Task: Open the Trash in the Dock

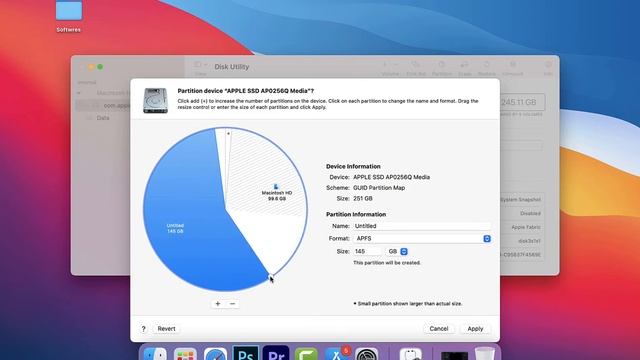Action: [x=485, y=354]
